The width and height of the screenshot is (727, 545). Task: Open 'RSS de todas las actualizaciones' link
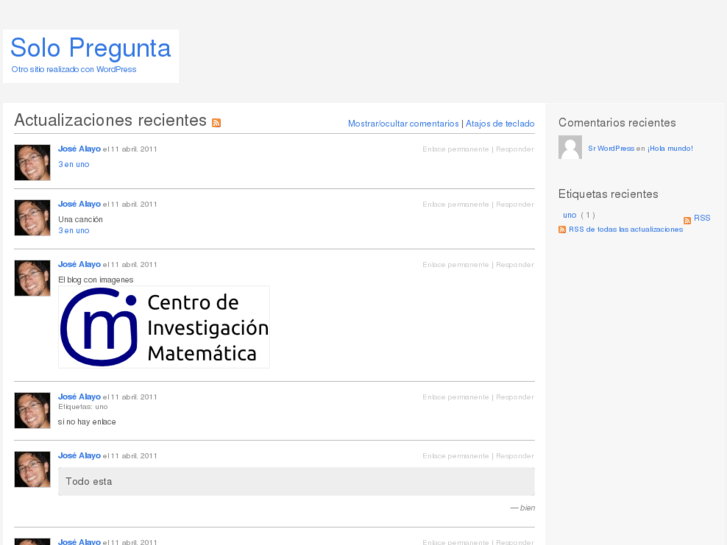625,230
